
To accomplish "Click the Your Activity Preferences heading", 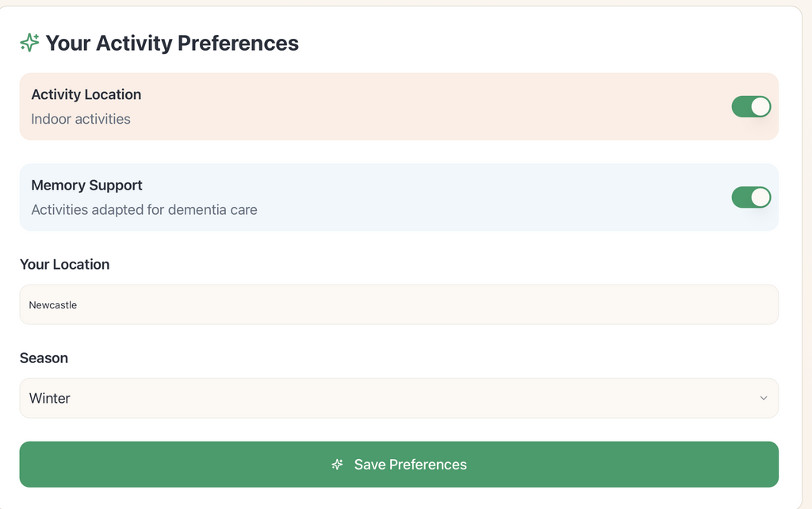I will (171, 43).
